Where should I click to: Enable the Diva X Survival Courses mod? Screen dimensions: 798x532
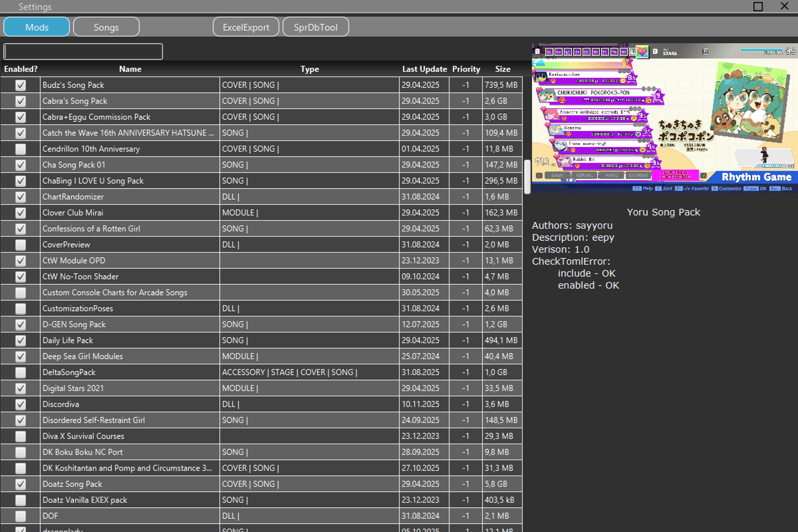click(x=20, y=436)
